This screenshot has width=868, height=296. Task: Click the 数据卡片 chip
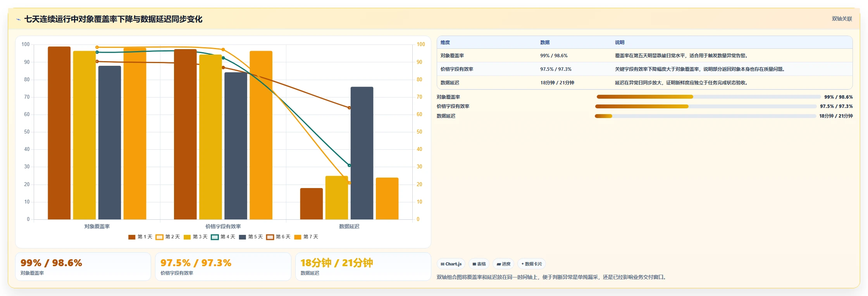click(531, 264)
